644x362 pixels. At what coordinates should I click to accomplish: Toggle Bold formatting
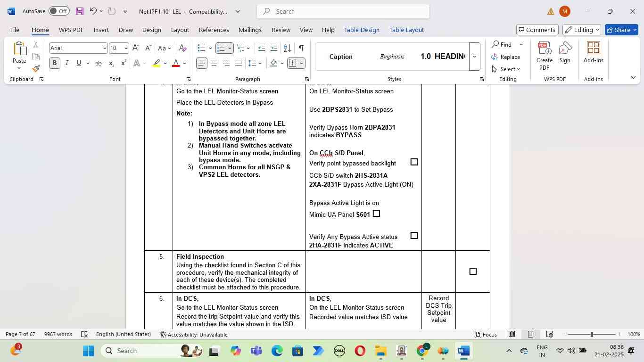[55, 63]
